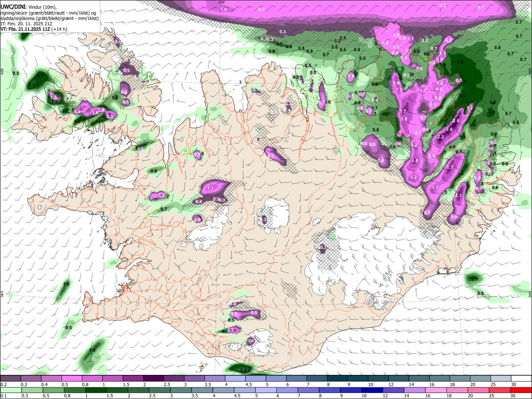Click the 0.2 label in snow legend row
Screen dimensions: 532x399
[3, 385]
